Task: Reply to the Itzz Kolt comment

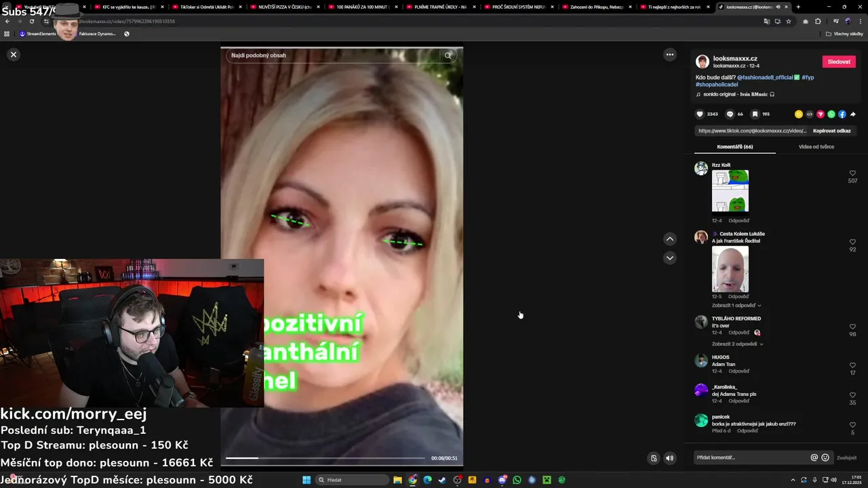Action: pos(739,221)
